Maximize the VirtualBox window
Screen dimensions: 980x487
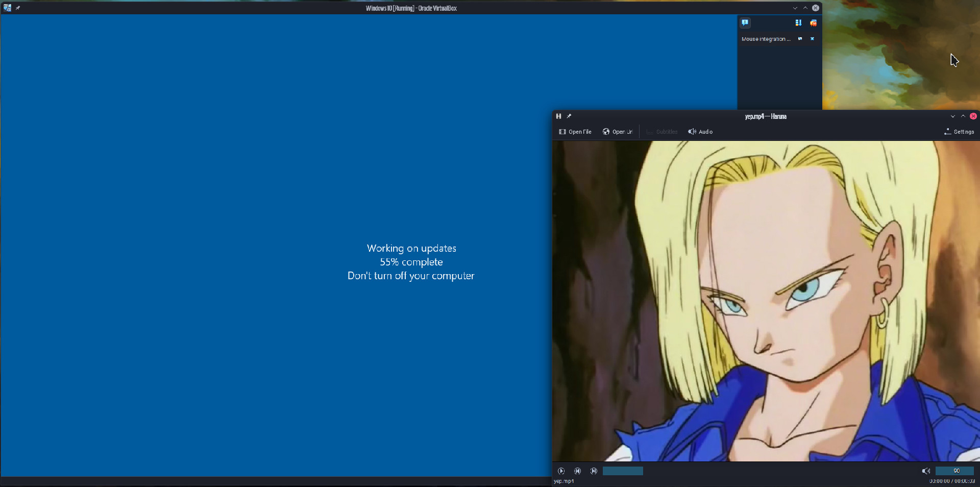pyautogui.click(x=805, y=8)
